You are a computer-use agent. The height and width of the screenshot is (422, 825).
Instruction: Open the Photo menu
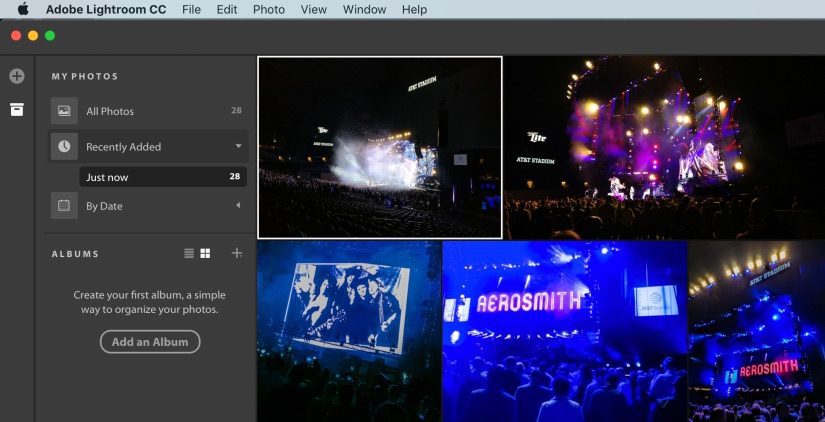(x=269, y=9)
